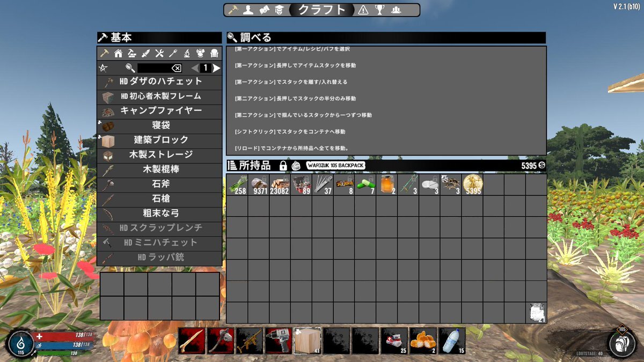Image resolution: width=644 pixels, height=362 pixels.
Task: Select the 粗末な弓 recipe
Action: point(159,214)
